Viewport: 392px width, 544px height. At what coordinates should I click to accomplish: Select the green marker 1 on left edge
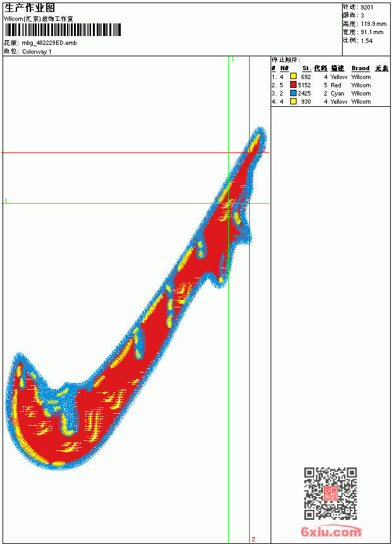point(6,201)
